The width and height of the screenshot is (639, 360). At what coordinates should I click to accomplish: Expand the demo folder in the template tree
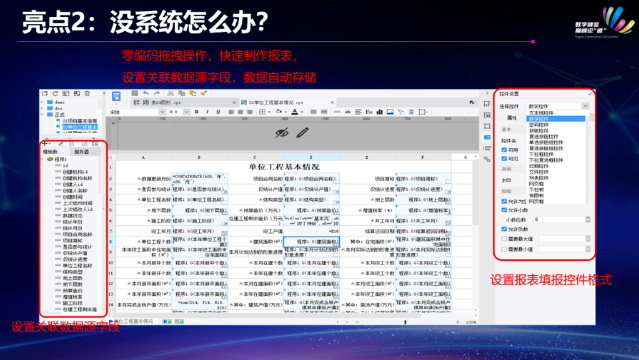pos(42,102)
